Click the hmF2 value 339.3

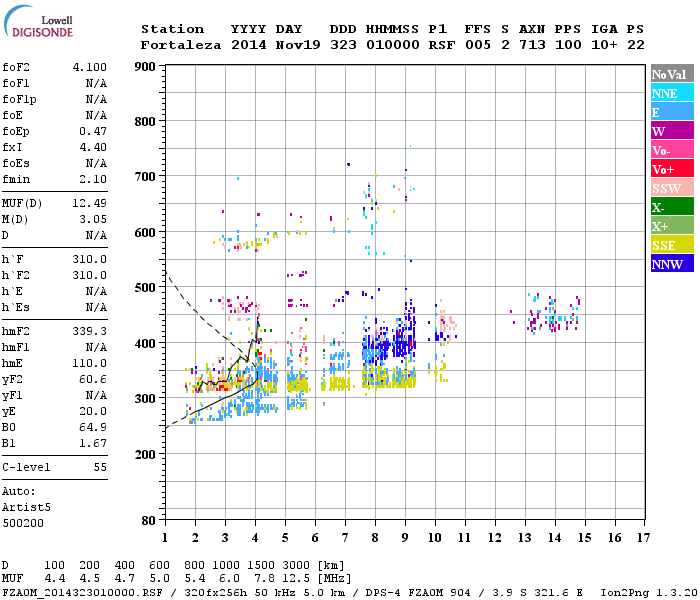pos(90,331)
